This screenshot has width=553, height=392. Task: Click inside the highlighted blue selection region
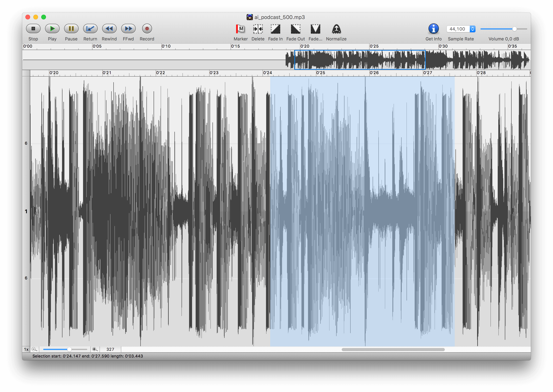[362, 211]
